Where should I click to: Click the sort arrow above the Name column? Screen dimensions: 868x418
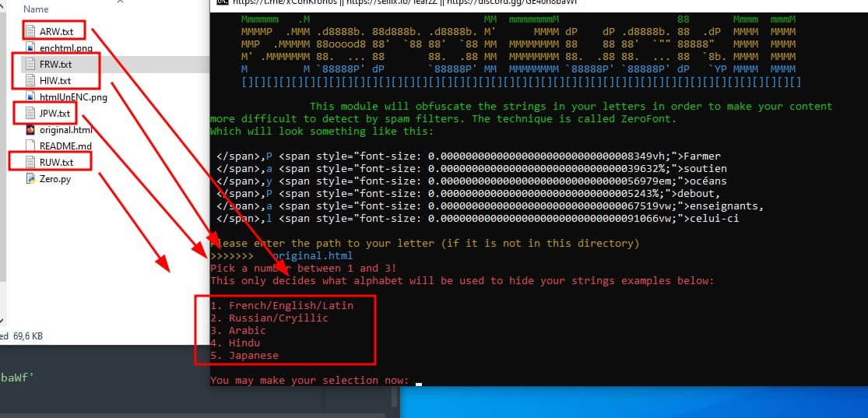pos(120,2)
